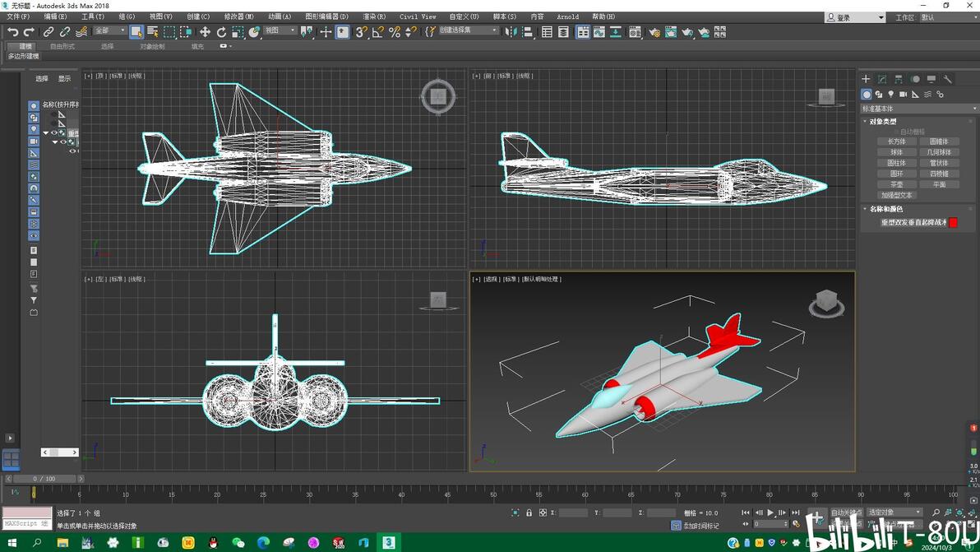
Task: Toggle the Scene Explorer icon
Action: point(547,32)
